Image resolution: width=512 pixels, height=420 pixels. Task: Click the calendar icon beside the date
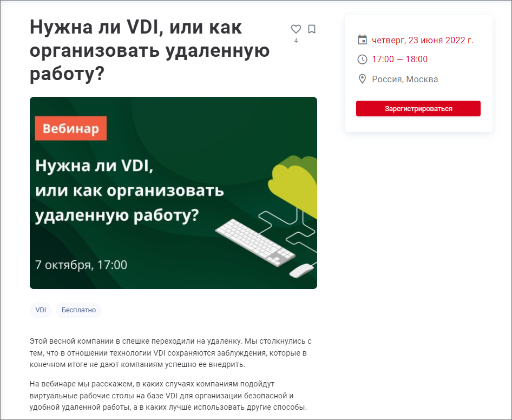pyautogui.click(x=362, y=40)
